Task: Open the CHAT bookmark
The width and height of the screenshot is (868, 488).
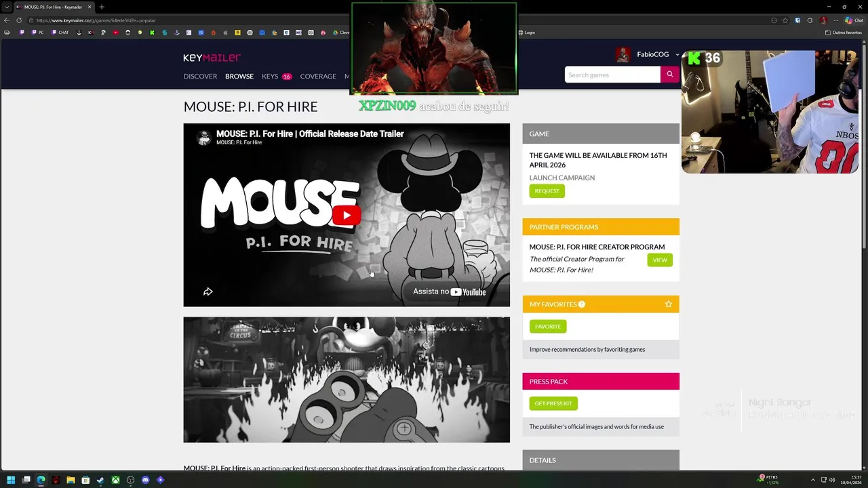Action: (60, 33)
